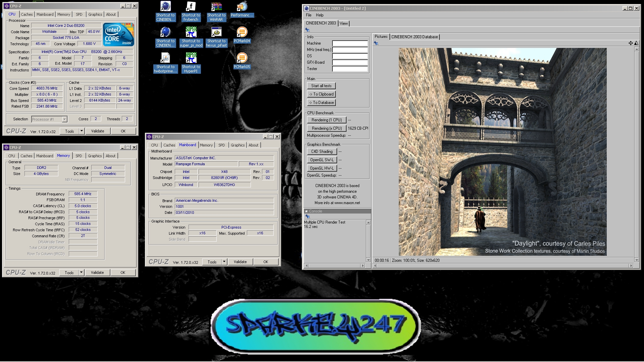Click the Machine input field in CINEBENCH
Image resolution: width=644 pixels, height=362 pixels.
(350, 43)
